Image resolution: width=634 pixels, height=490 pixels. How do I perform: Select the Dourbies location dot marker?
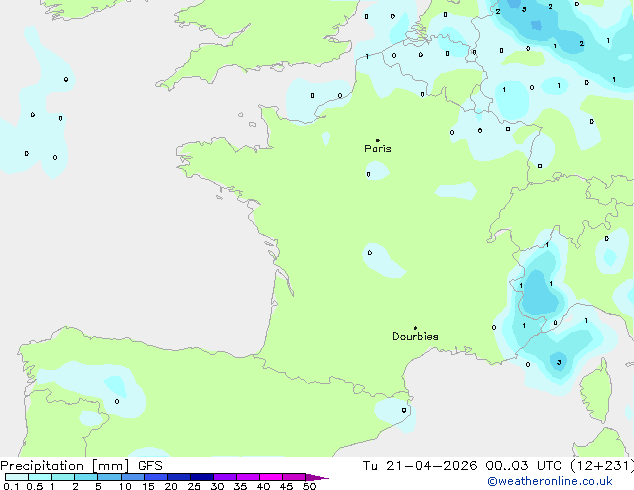click(x=415, y=328)
